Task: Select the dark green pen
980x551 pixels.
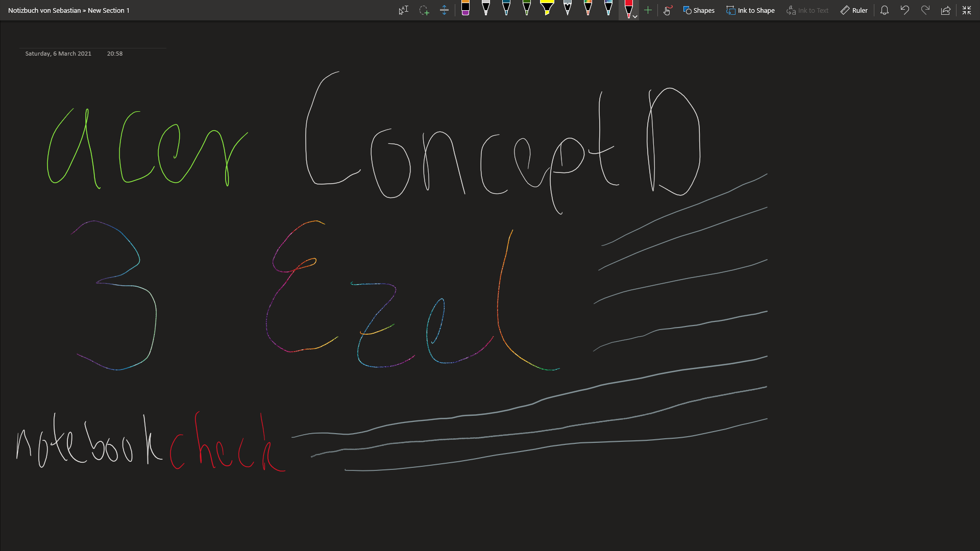Action: tap(527, 9)
